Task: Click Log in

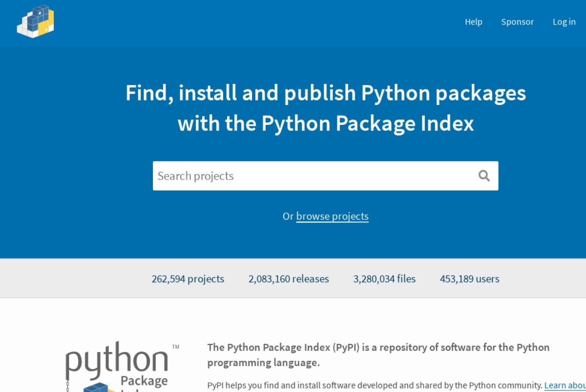Action: point(564,22)
